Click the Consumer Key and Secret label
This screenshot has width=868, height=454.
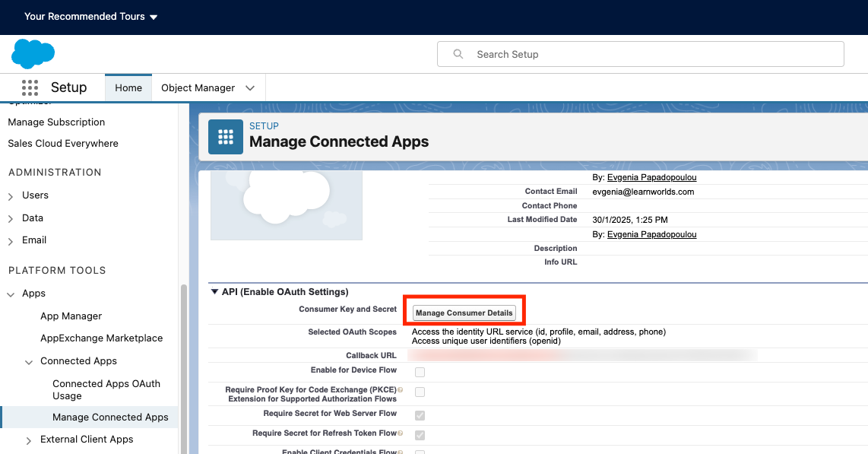[348, 309]
